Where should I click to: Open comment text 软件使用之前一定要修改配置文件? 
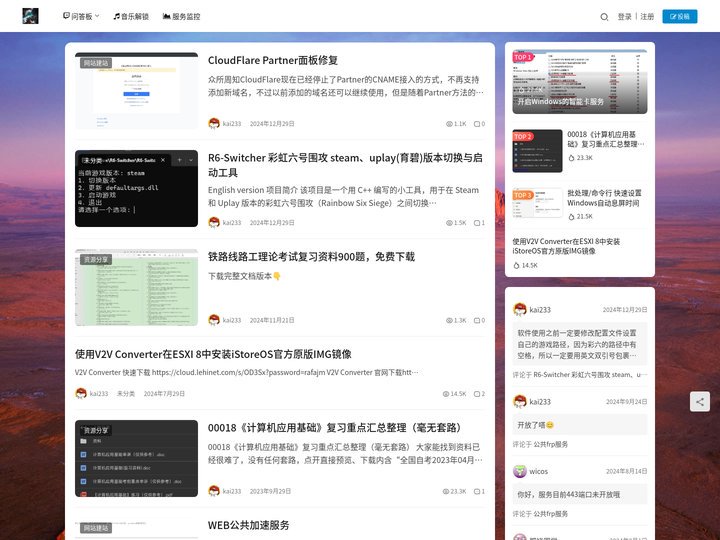click(579, 344)
